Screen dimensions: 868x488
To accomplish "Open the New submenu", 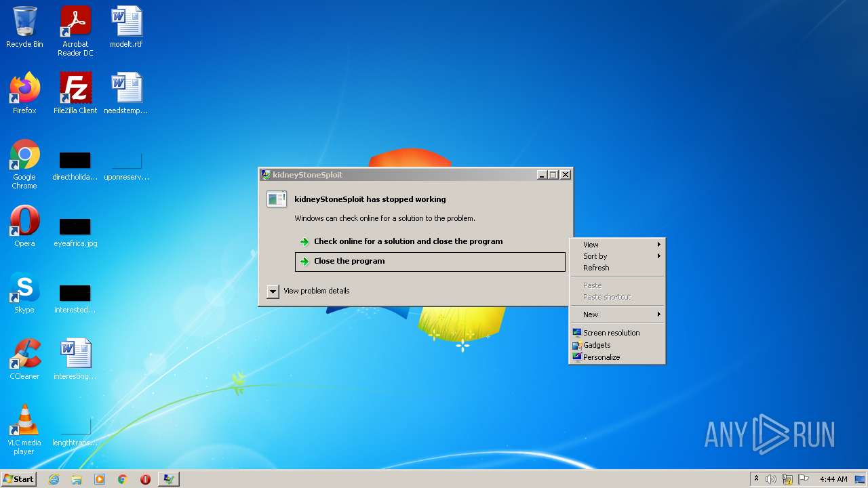I will tap(616, 314).
